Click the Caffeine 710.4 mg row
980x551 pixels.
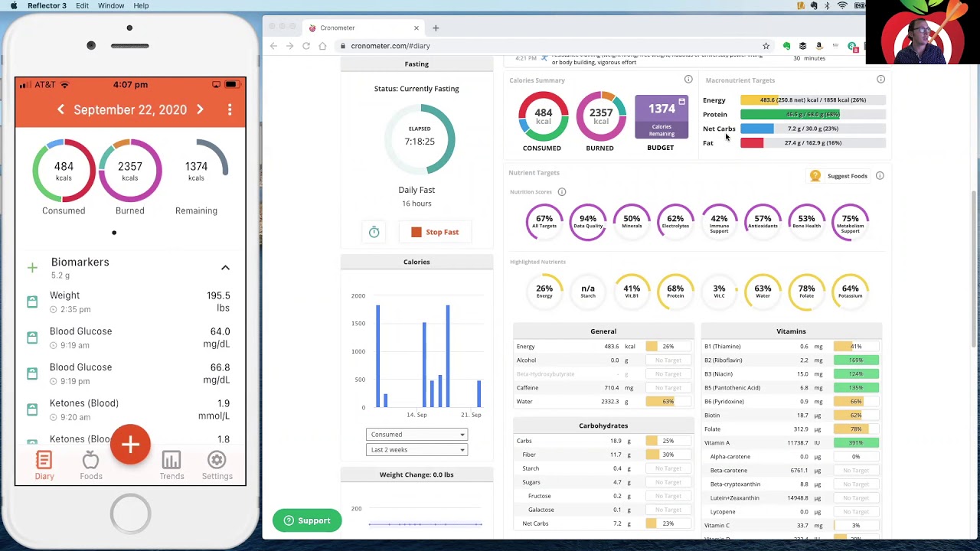(x=603, y=388)
